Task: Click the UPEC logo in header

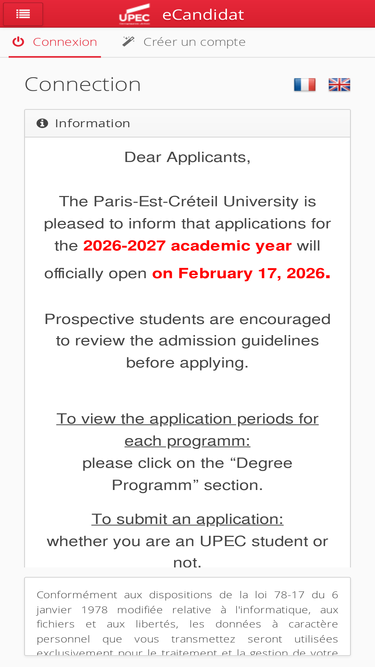Action: [134, 14]
